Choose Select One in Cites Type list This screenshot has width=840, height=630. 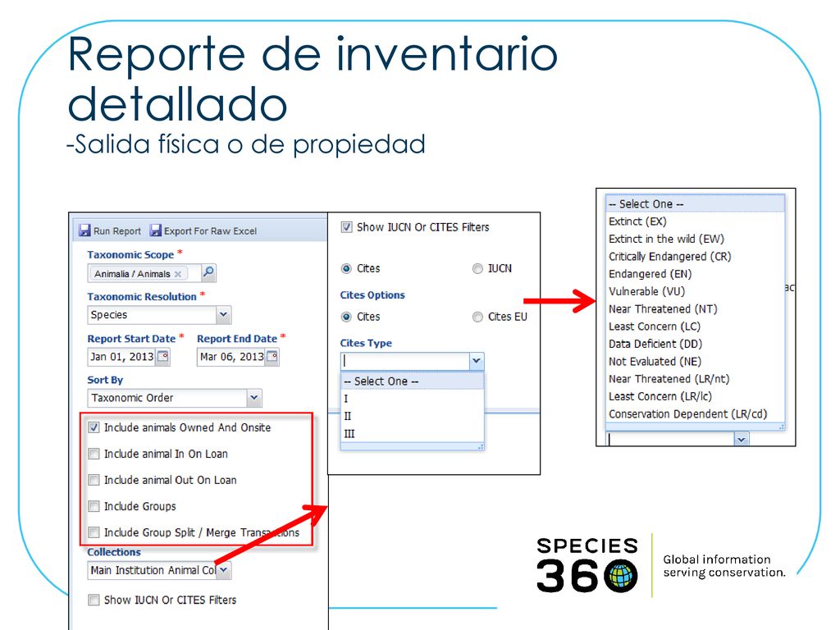pyautogui.click(x=412, y=381)
